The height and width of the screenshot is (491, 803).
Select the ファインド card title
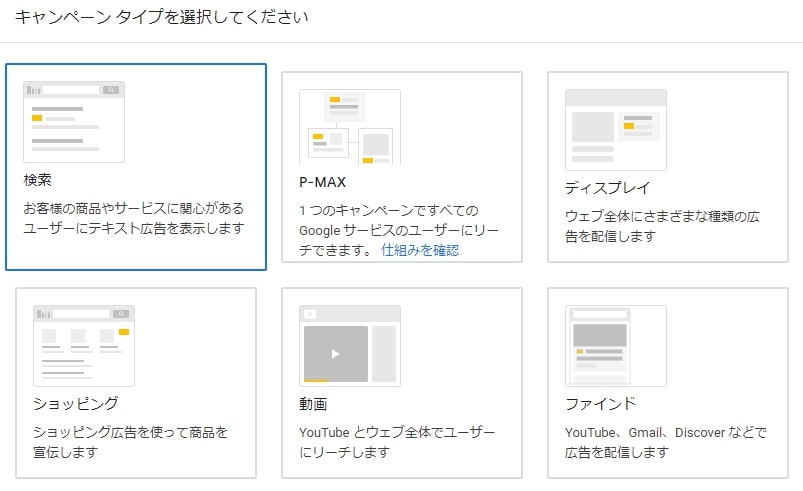click(600, 403)
